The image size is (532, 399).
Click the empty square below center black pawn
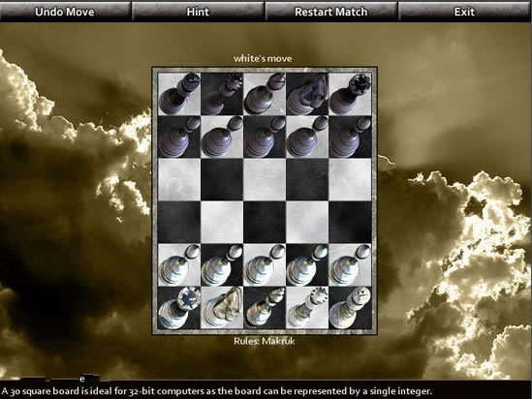pyautogui.click(x=265, y=179)
